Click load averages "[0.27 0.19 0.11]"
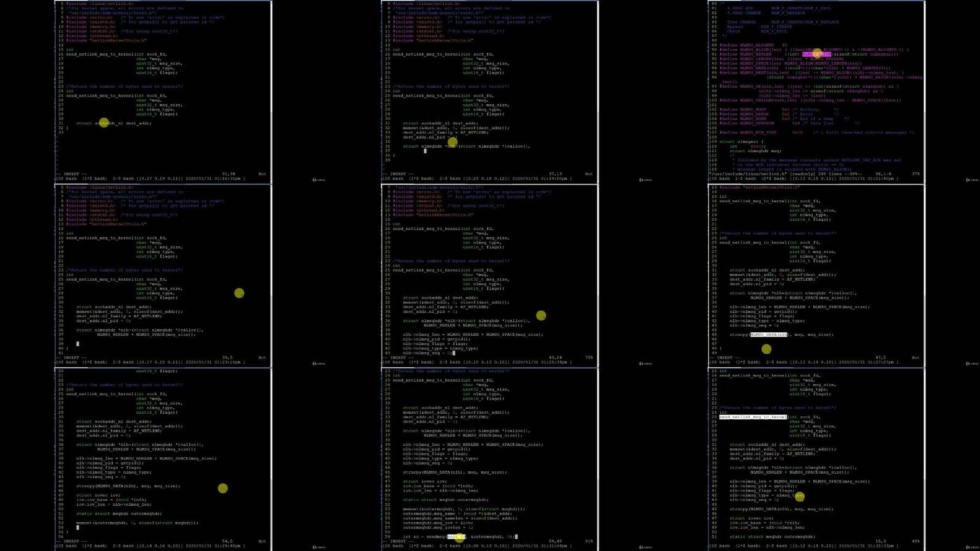 click(x=160, y=179)
